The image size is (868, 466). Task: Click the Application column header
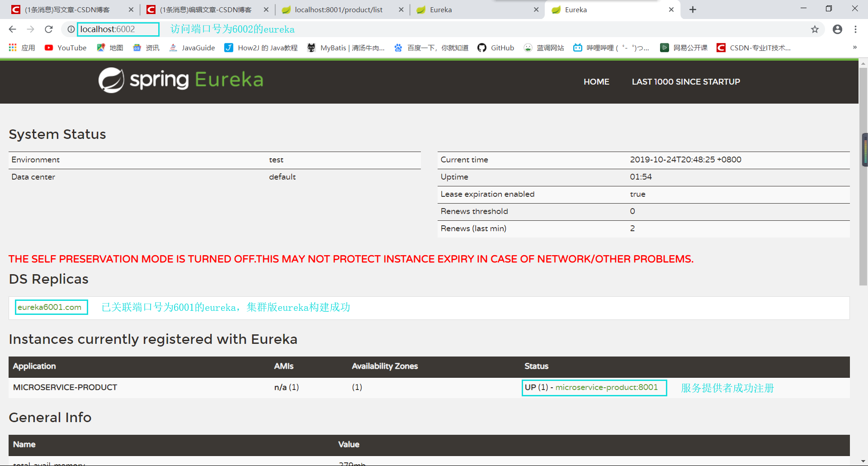tap(34, 366)
